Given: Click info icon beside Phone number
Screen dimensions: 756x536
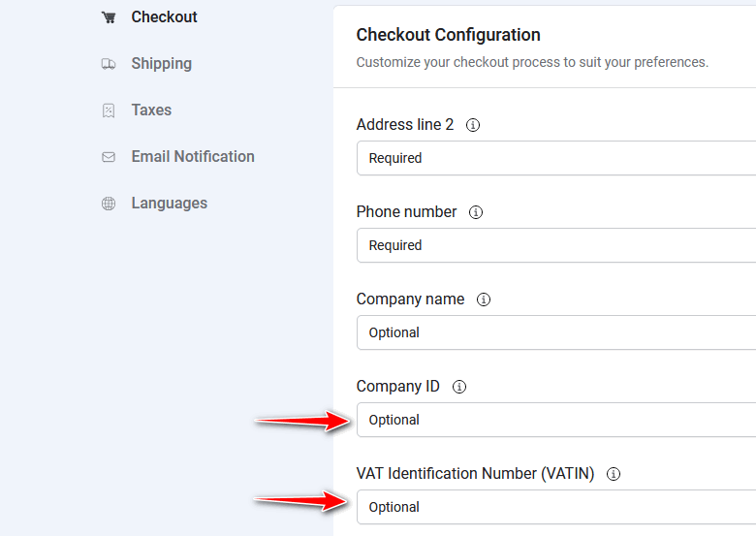Looking at the screenshot, I should pos(476,212).
